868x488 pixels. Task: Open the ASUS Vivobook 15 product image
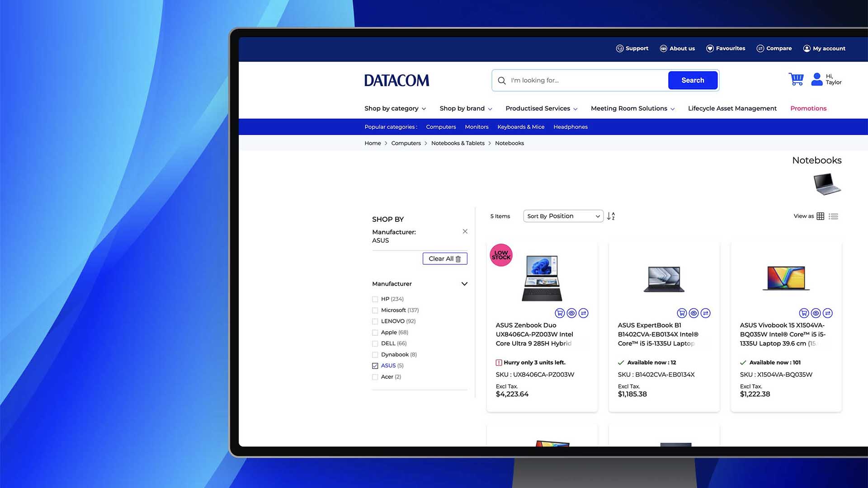(x=786, y=278)
